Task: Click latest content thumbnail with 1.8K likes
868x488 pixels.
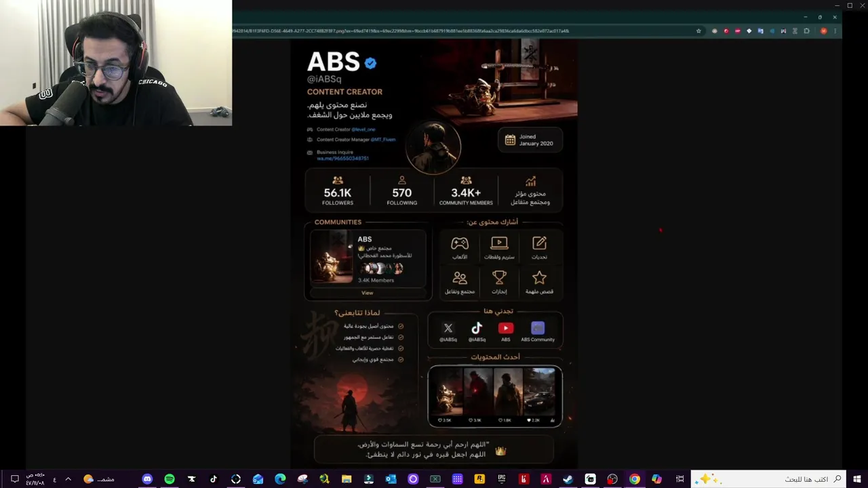Action: (x=509, y=391)
